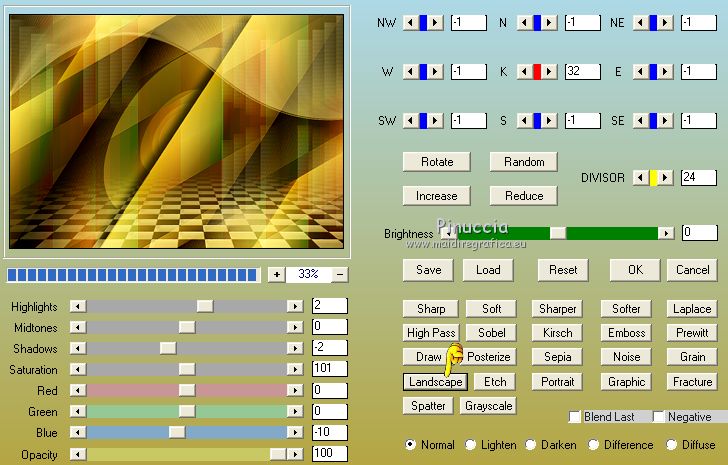This screenshot has height=465, width=728.
Task: Select the Diffuse blend mode
Action: (x=671, y=445)
